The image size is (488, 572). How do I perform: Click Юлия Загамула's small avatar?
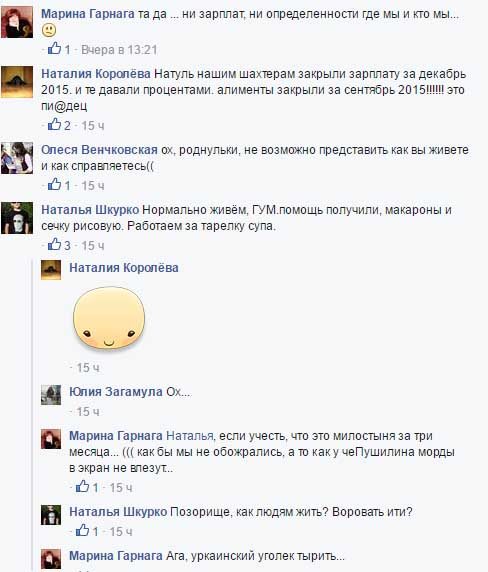tap(51, 395)
